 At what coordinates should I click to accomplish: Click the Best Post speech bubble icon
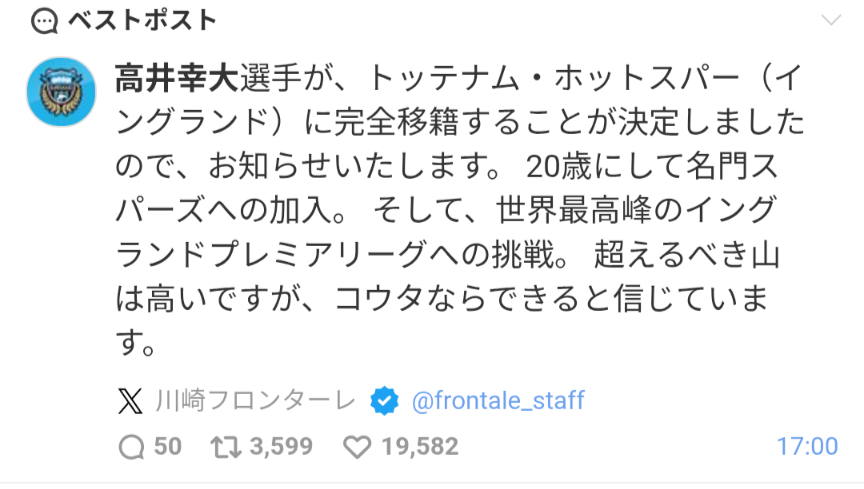coord(45,22)
